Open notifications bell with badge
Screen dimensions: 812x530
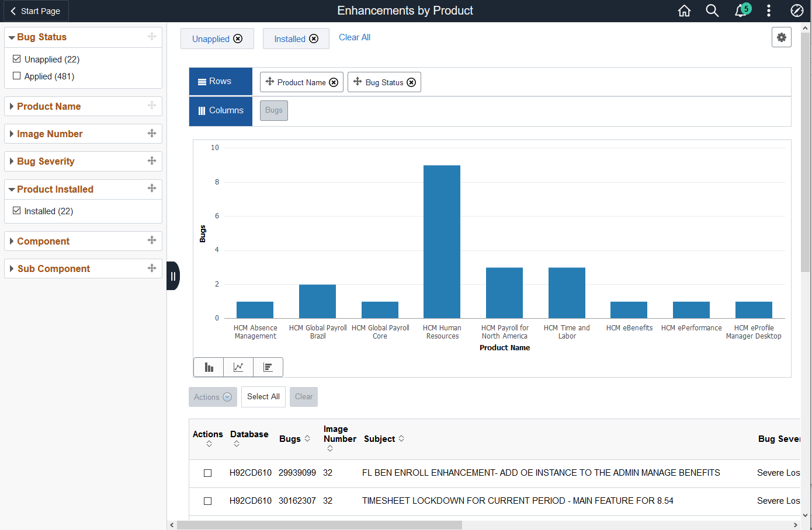742,11
